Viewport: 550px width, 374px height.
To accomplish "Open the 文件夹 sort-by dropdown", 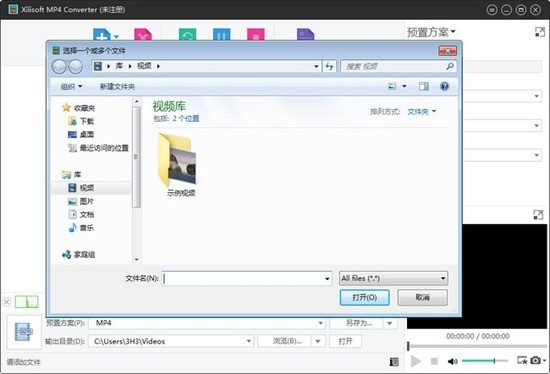I will click(x=421, y=112).
